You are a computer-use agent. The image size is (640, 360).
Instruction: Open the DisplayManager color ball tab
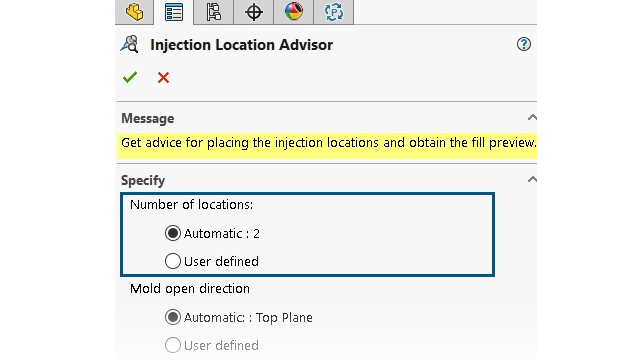293,12
